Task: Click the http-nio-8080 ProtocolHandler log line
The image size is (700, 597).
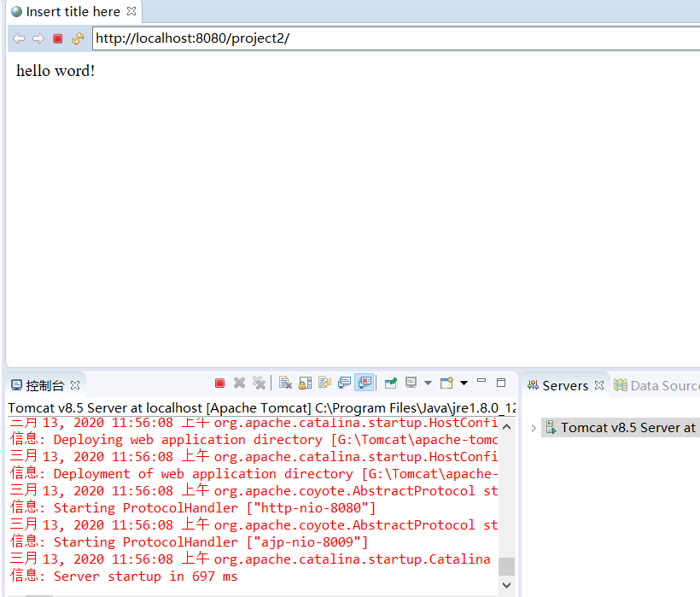Action: point(193,507)
